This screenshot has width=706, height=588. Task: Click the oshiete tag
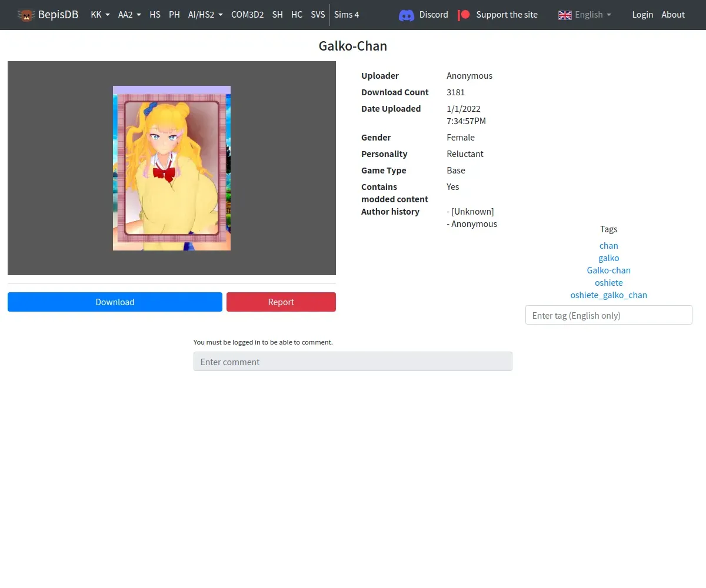(x=609, y=283)
